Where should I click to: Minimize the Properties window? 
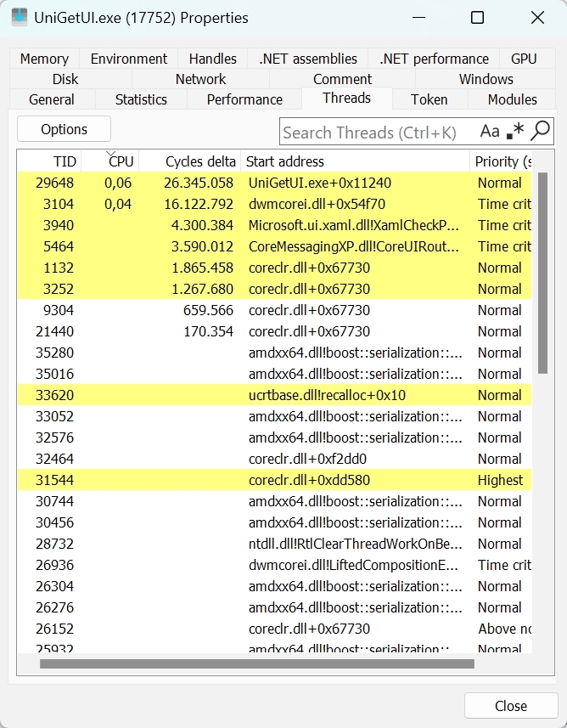click(418, 18)
